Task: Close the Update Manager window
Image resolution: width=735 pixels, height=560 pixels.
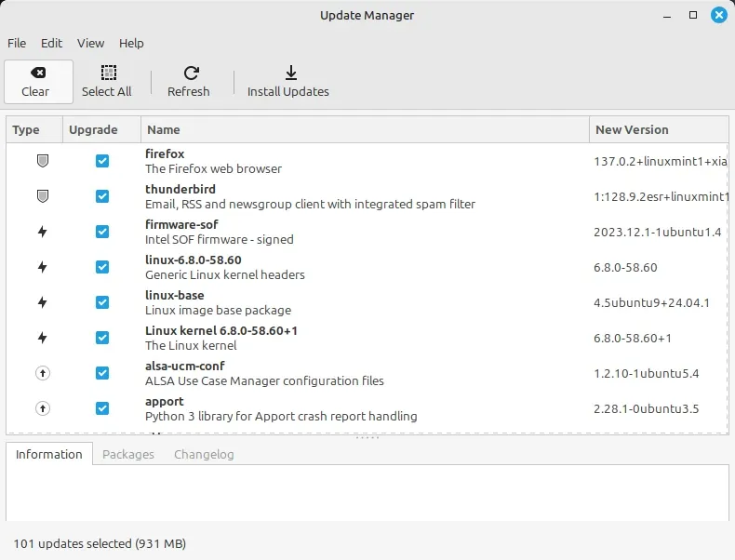Action: click(x=718, y=15)
